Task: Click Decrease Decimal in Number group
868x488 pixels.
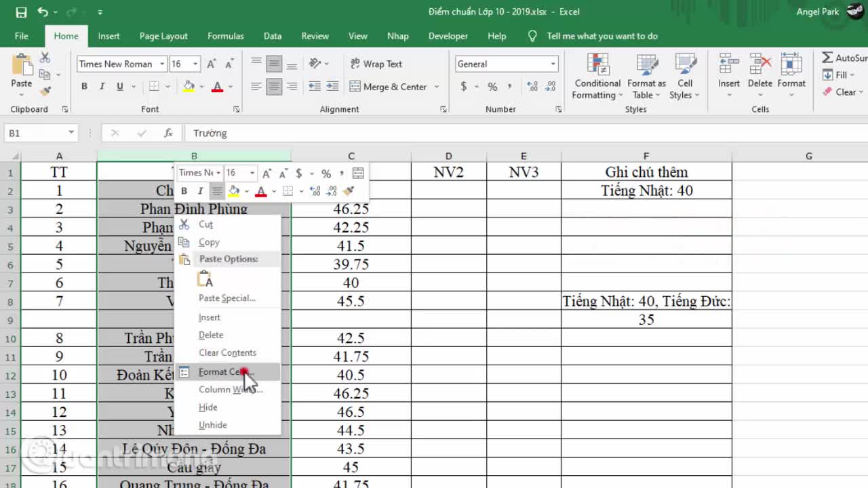Action: tap(550, 87)
